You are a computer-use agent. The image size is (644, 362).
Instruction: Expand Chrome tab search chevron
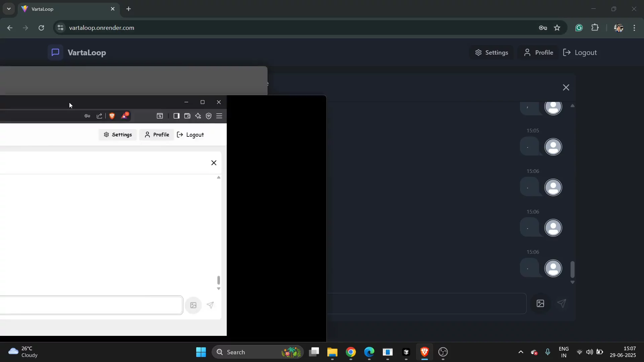click(9, 9)
